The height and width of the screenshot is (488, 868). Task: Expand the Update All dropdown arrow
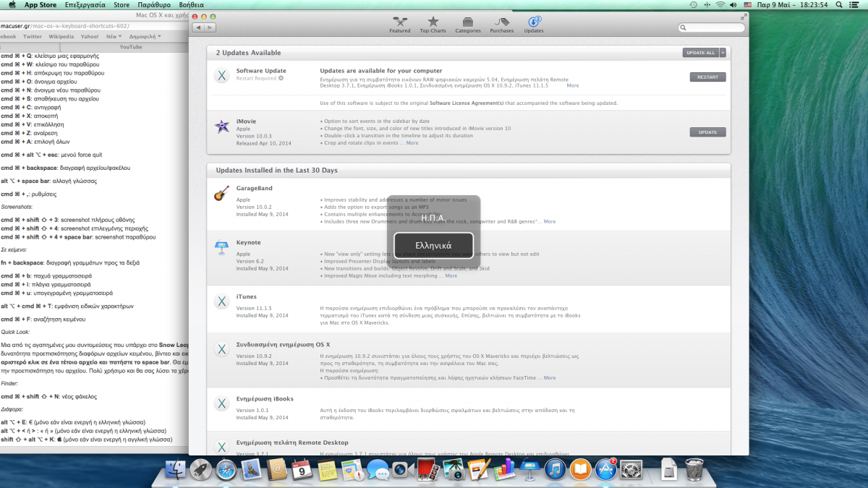[723, 53]
